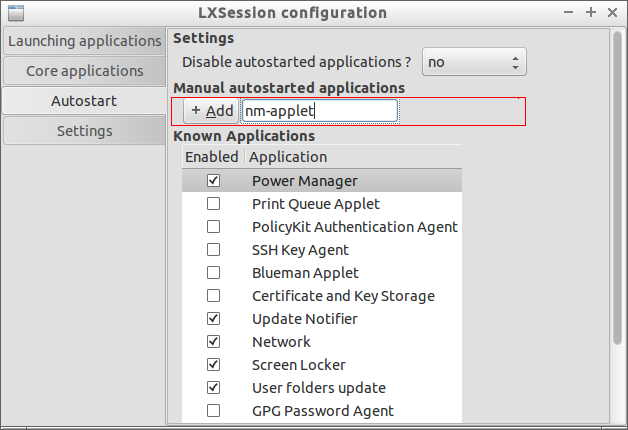This screenshot has height=430, width=628.
Task: Click the plus icon on Add button
Action: (196, 111)
